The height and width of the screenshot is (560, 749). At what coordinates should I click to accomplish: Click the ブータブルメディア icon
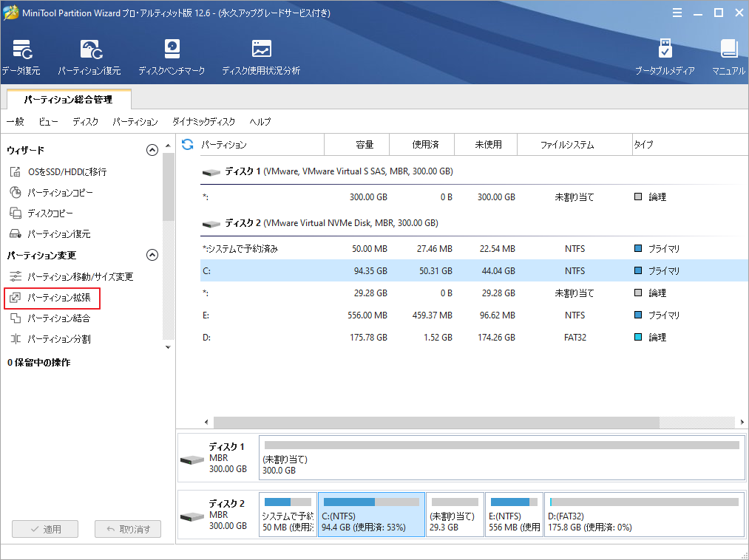coord(665,57)
